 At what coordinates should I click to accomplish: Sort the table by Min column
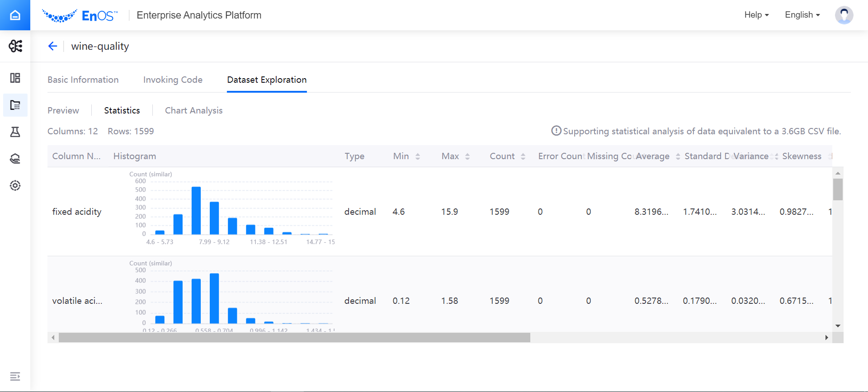(418, 156)
